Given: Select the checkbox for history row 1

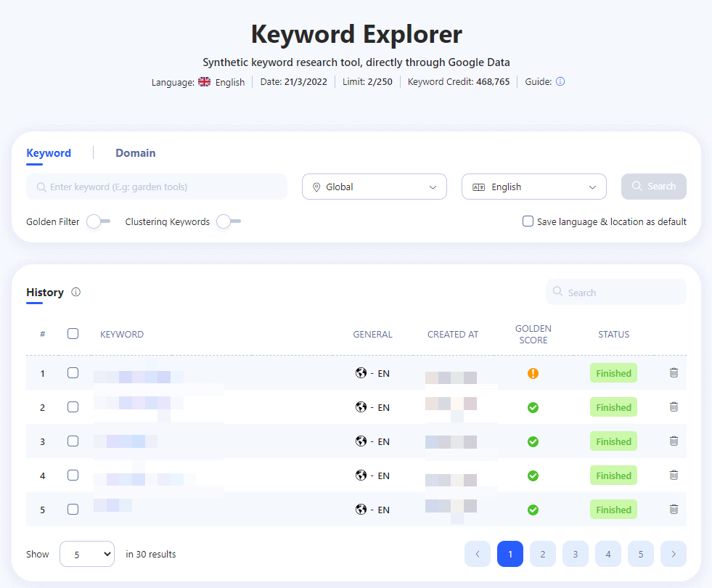Looking at the screenshot, I should point(73,373).
